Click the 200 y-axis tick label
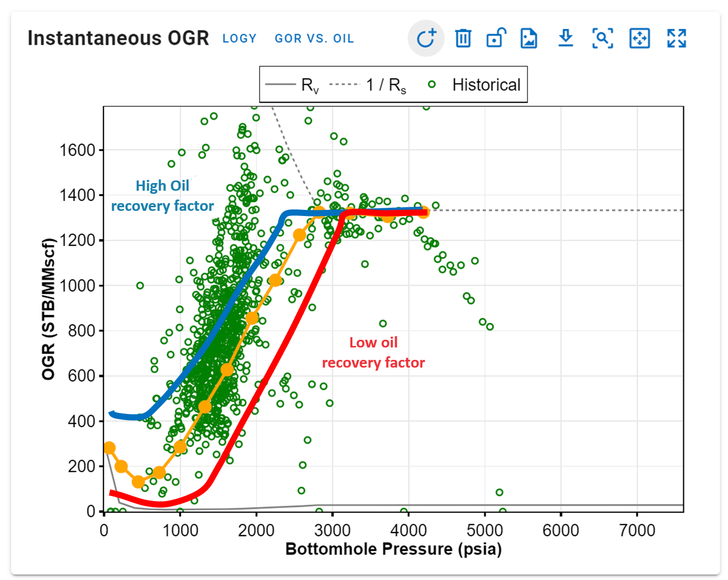This screenshot has width=728, height=580. coord(82,466)
